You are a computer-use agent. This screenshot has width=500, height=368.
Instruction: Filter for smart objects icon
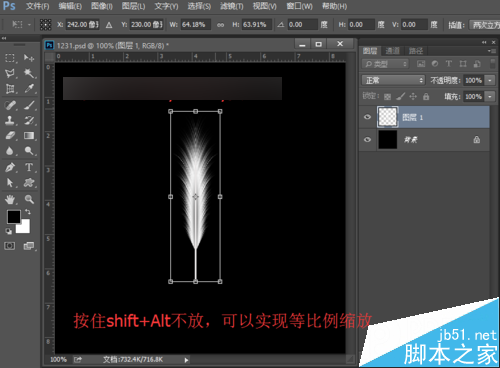pyautogui.click(x=477, y=64)
